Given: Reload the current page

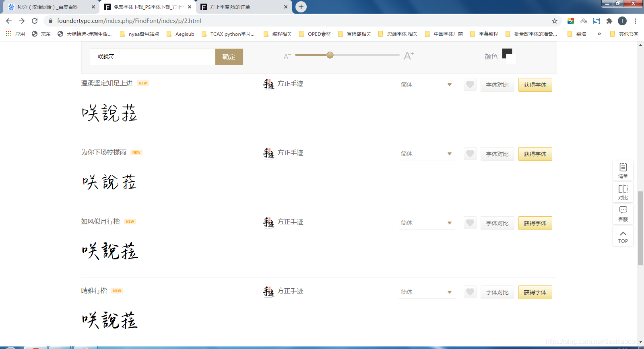Looking at the screenshot, I should point(35,21).
